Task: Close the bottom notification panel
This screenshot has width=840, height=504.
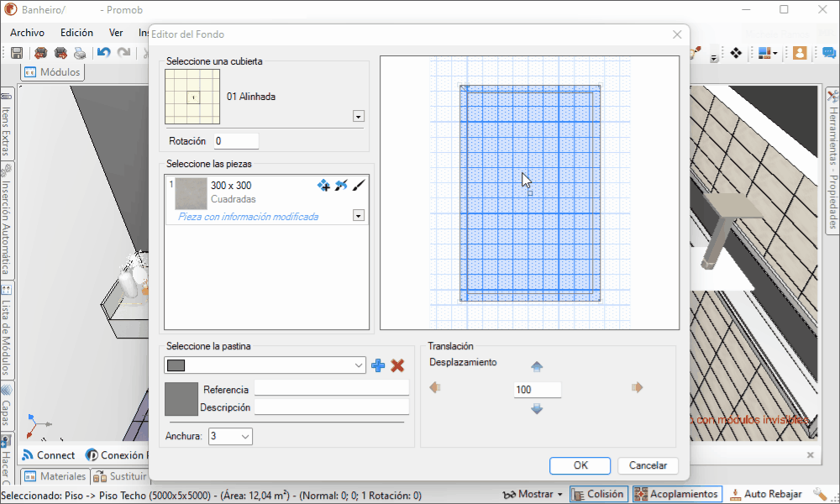Action: pos(810,454)
